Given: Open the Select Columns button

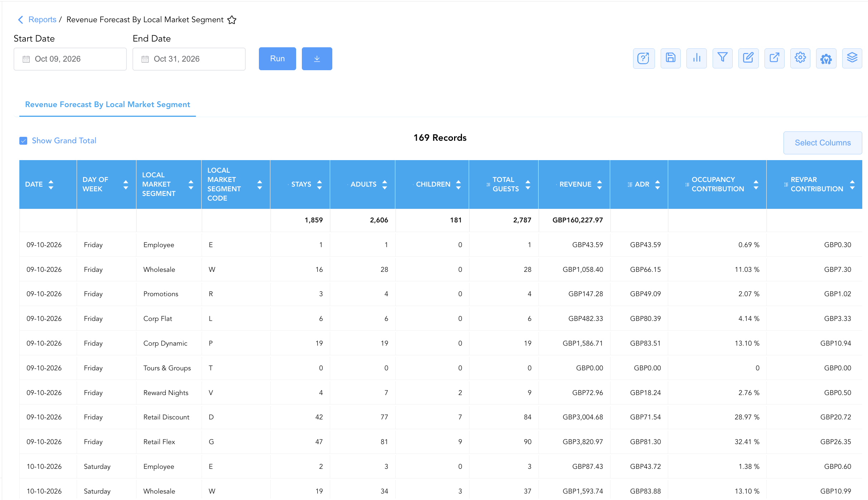Looking at the screenshot, I should pyautogui.click(x=823, y=143).
